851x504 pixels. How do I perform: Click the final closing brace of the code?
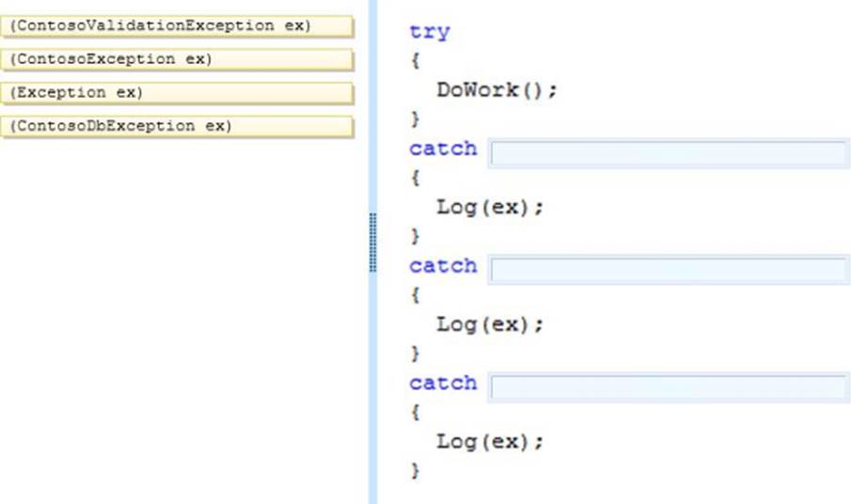pyautogui.click(x=416, y=469)
